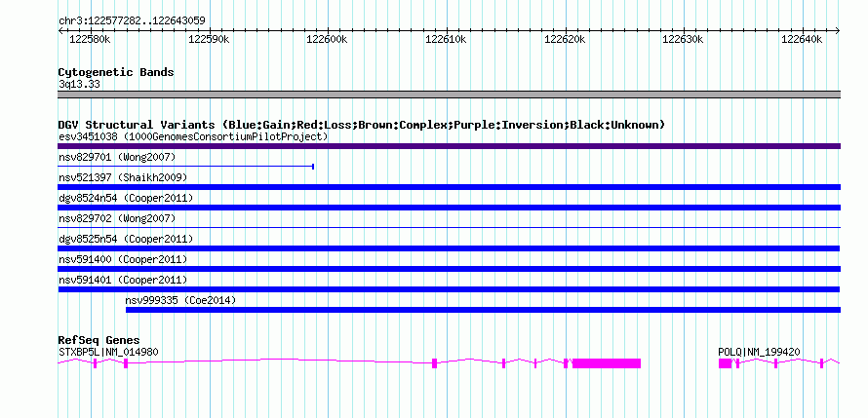Click the DGV Structural Variants track title
Viewport: 868px width, 418px height.
click(x=361, y=125)
